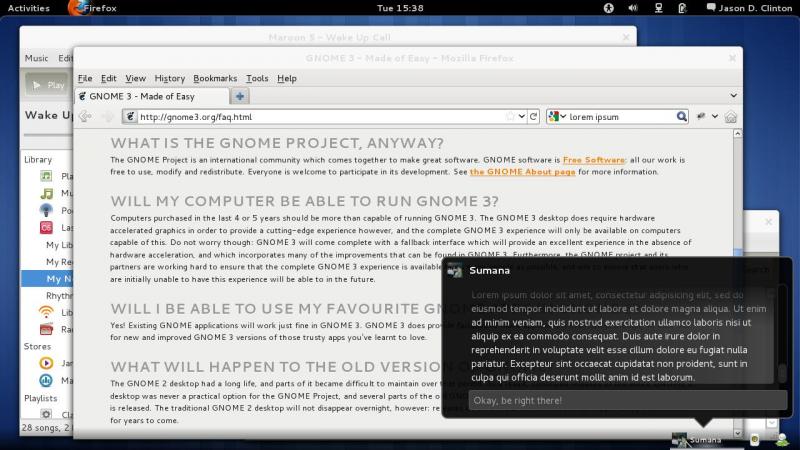
Task: Click the chat reply field reading Okay, be right there!
Action: [x=628, y=401]
